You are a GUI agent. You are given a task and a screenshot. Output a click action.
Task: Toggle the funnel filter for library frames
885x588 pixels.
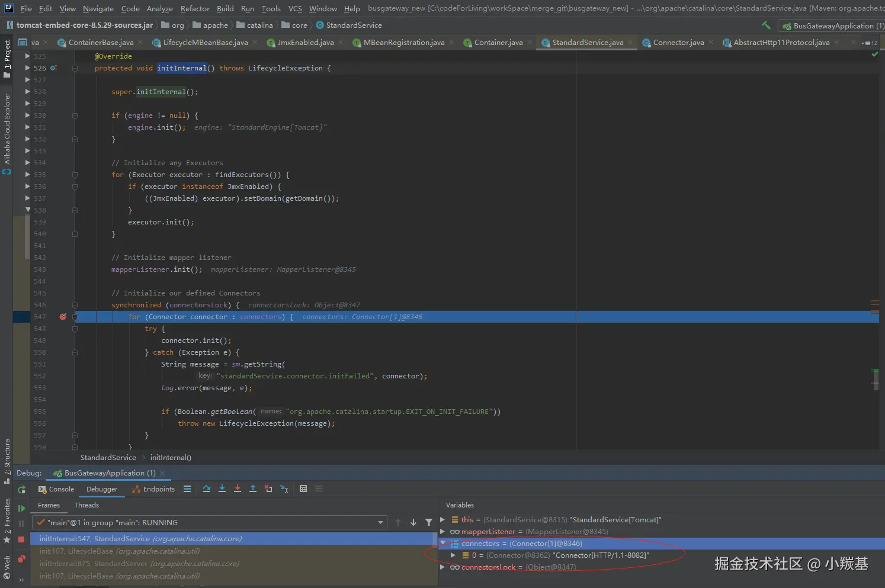point(429,522)
